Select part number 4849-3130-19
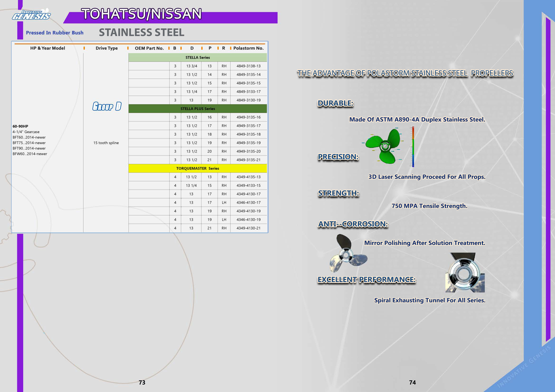The image size is (555, 392). 249,100
